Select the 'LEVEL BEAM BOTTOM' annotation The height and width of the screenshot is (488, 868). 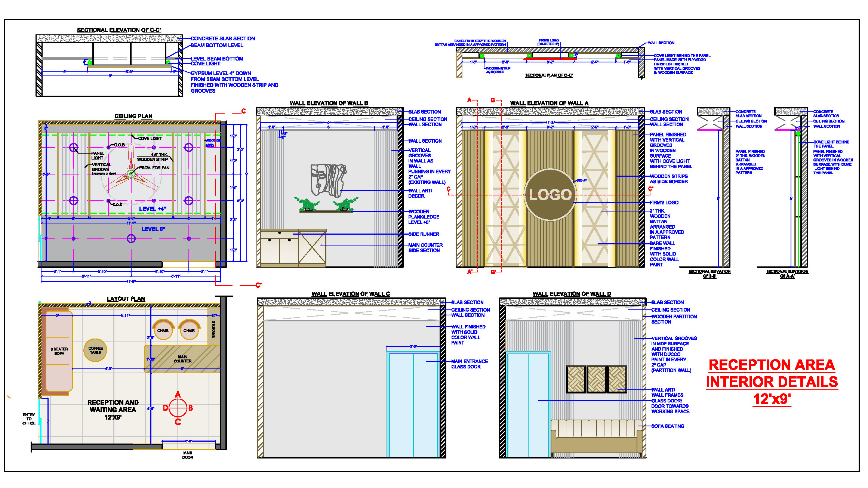[217, 59]
